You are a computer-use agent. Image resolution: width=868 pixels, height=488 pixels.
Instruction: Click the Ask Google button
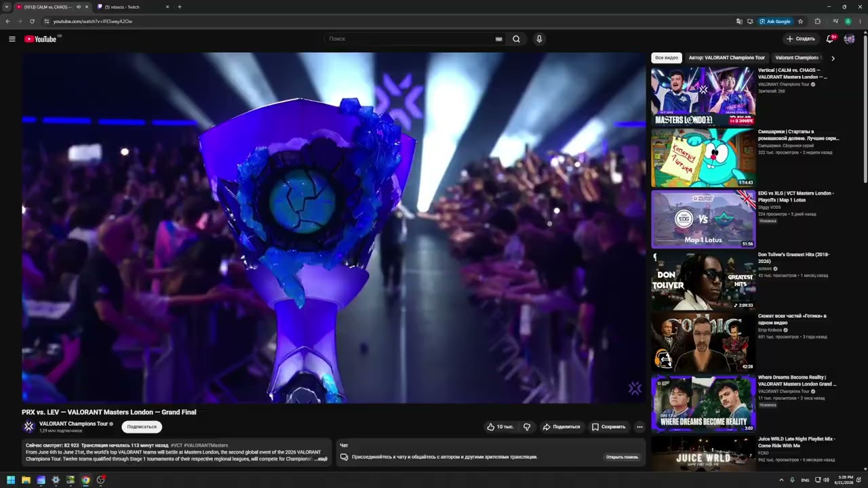(x=775, y=21)
